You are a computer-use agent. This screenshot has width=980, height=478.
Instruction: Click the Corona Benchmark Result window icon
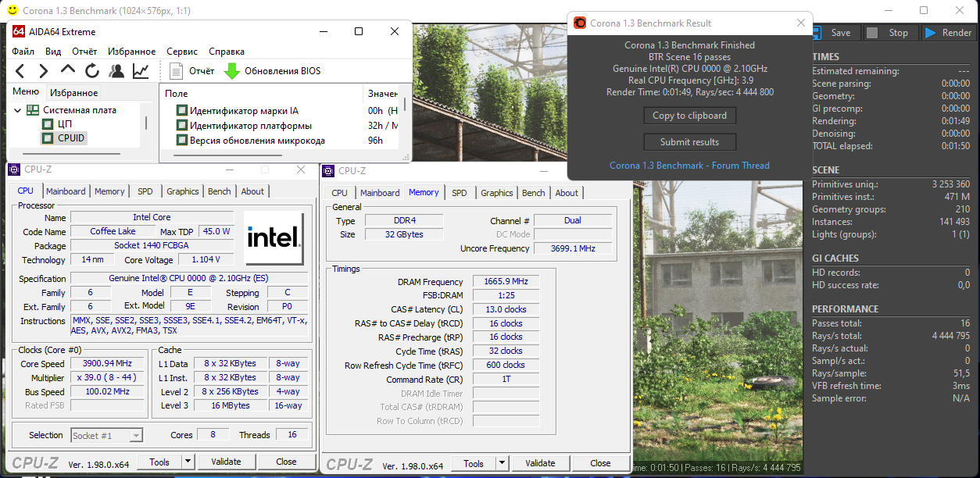coord(580,23)
